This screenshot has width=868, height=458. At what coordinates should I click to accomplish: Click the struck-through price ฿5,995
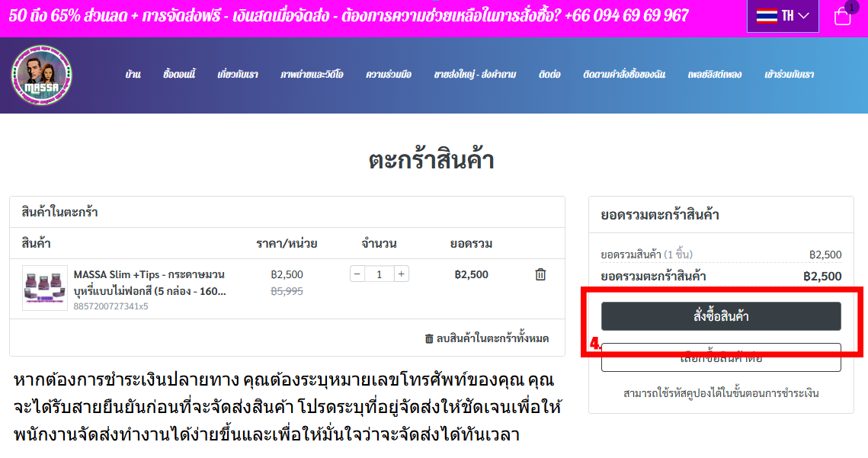point(287,291)
